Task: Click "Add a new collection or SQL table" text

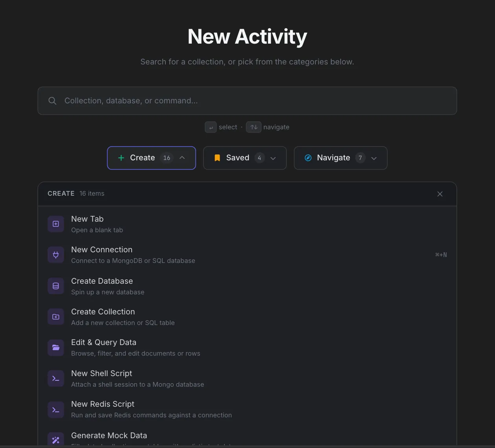Action: (x=123, y=323)
